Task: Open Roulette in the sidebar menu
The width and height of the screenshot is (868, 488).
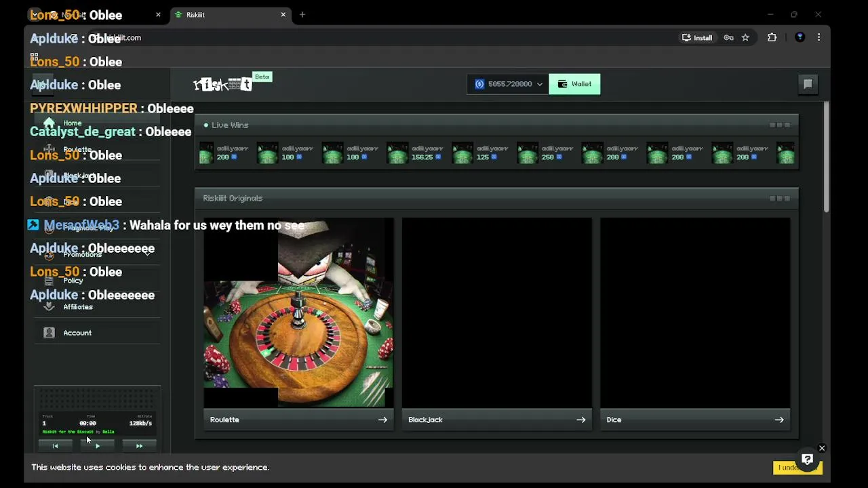Action: (97, 149)
